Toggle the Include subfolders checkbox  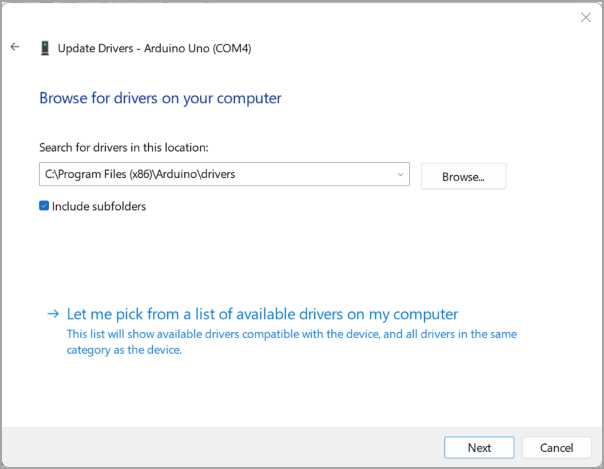[x=44, y=206]
